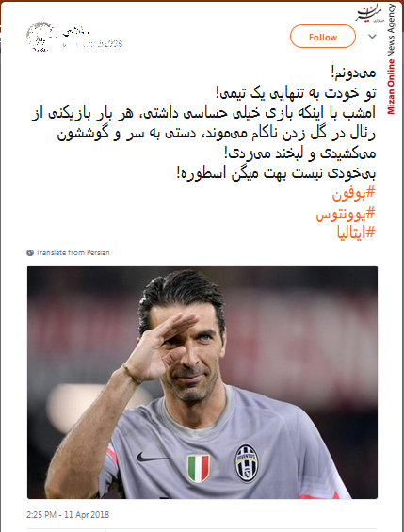The width and height of the screenshot is (404, 532).
Task: Click the gold bracelet on the raised wrist
Action: [x=132, y=374]
